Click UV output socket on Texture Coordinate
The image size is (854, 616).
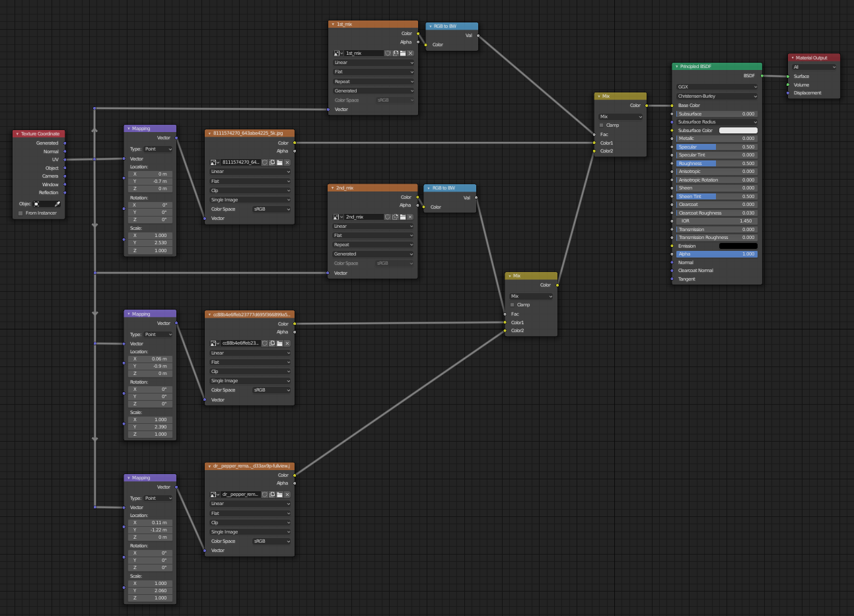coord(65,159)
